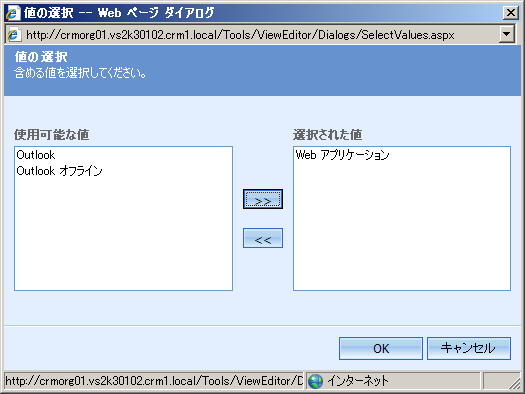525x394 pixels.
Task: Select Web アプリケーション in selected values
Action: [343, 155]
